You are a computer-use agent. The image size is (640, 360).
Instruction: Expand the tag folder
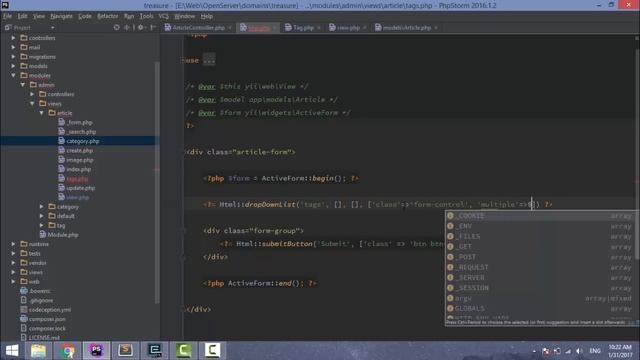(x=42, y=225)
